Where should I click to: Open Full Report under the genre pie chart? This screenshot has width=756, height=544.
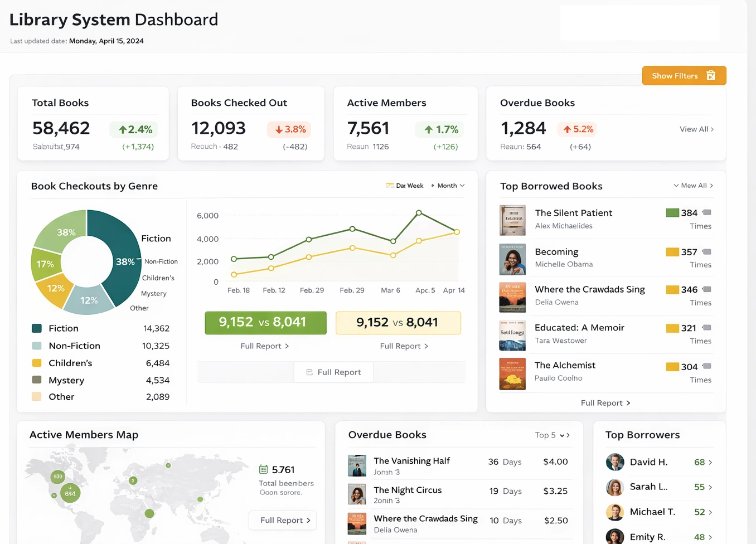point(333,372)
